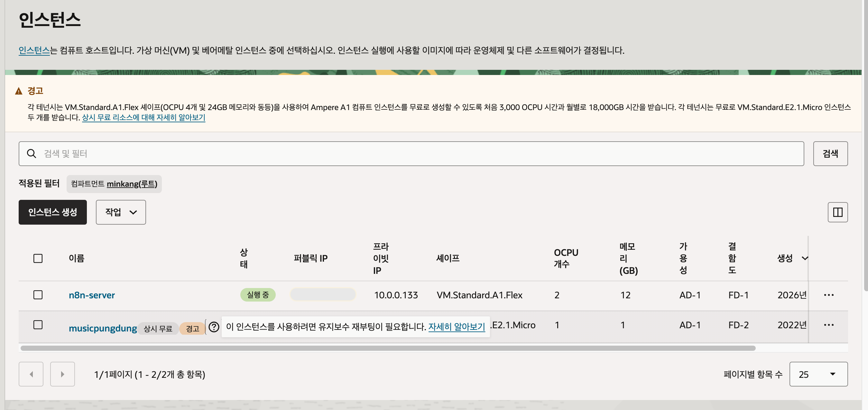
Task: Click the vertical page scrollbar
Action: coord(866,145)
